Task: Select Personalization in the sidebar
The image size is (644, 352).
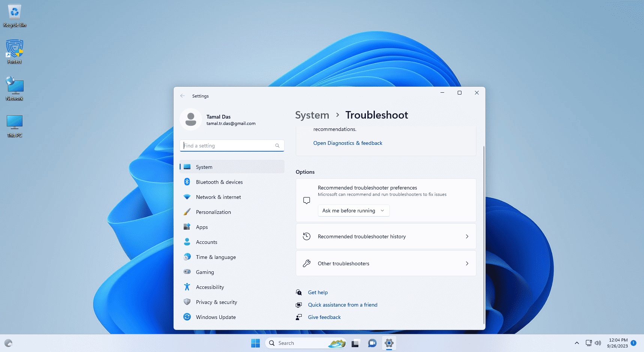Action: [213, 212]
